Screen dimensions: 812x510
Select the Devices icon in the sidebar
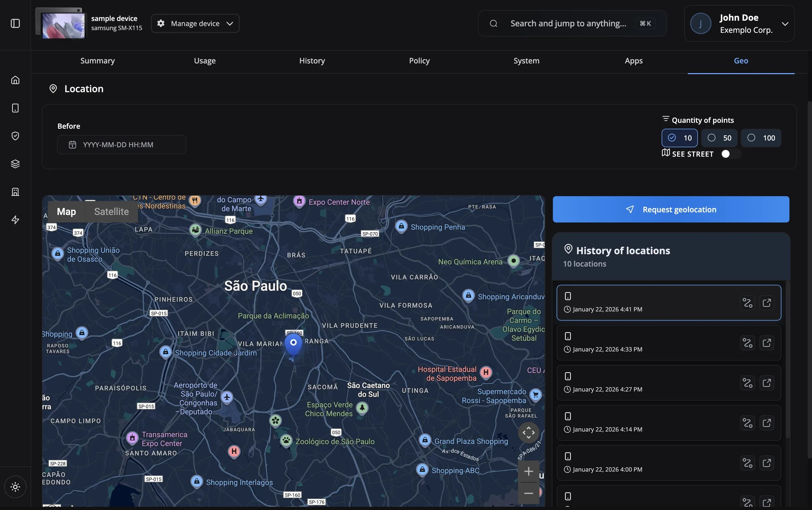pos(15,108)
